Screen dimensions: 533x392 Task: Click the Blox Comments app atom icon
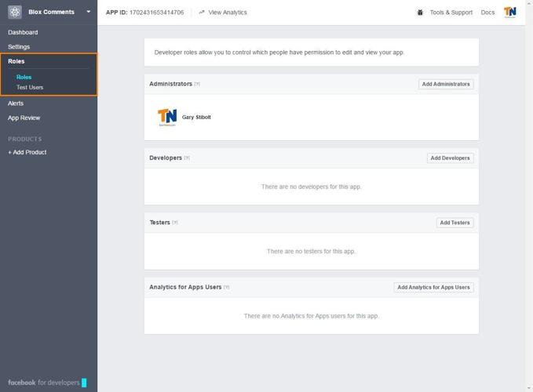pos(15,12)
